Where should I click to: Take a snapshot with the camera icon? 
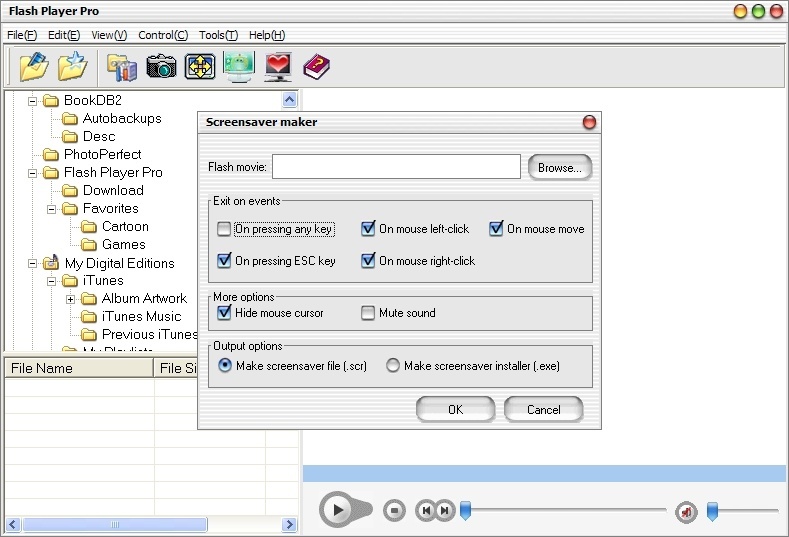(x=161, y=66)
